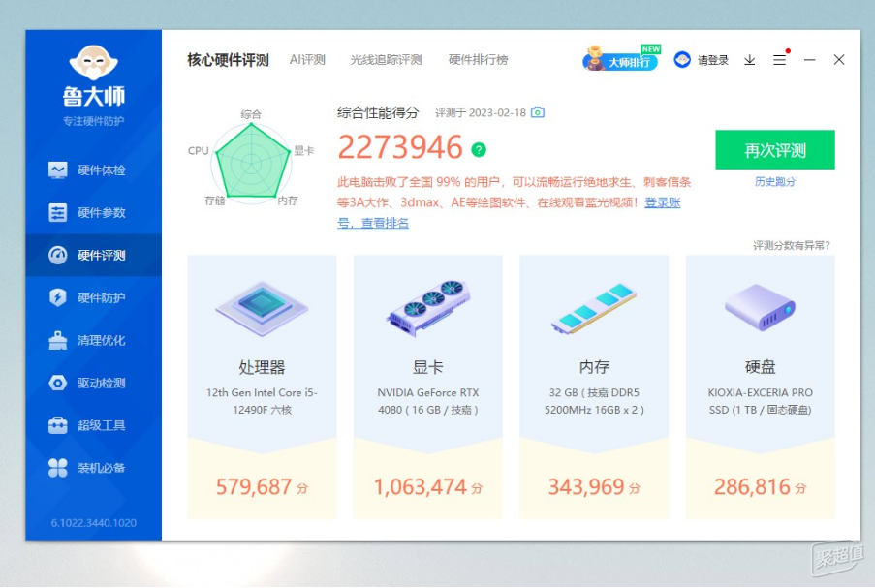Open 超级工具 in the sidebar

(93, 425)
